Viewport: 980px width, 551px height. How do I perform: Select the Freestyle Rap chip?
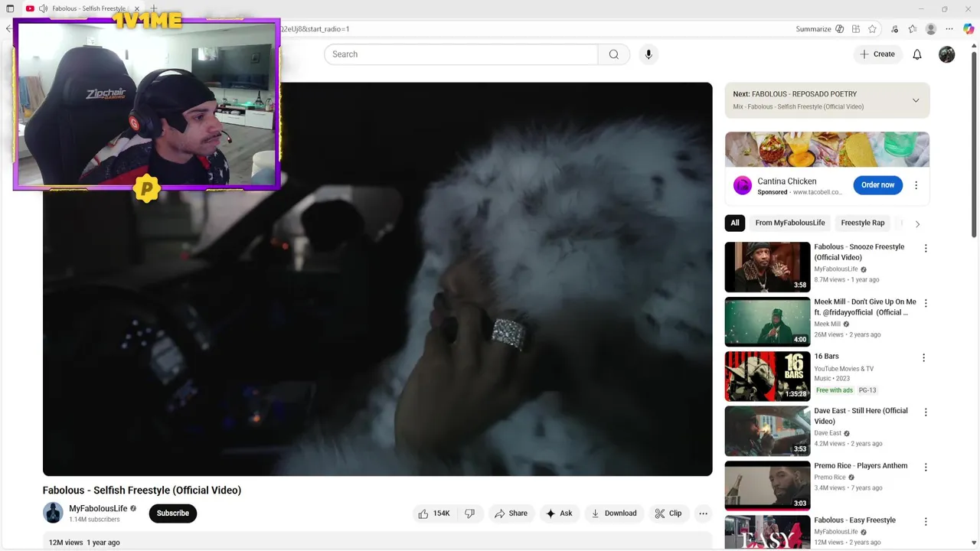[863, 223]
